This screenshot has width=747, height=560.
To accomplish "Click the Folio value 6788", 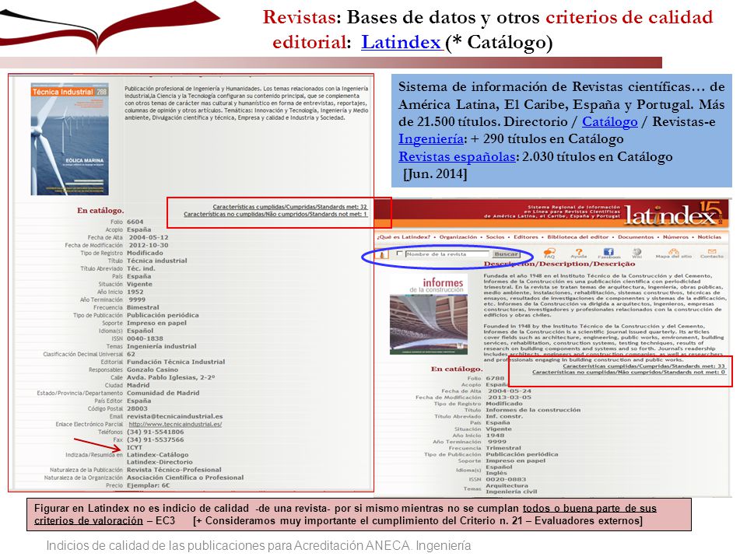I will [495, 378].
